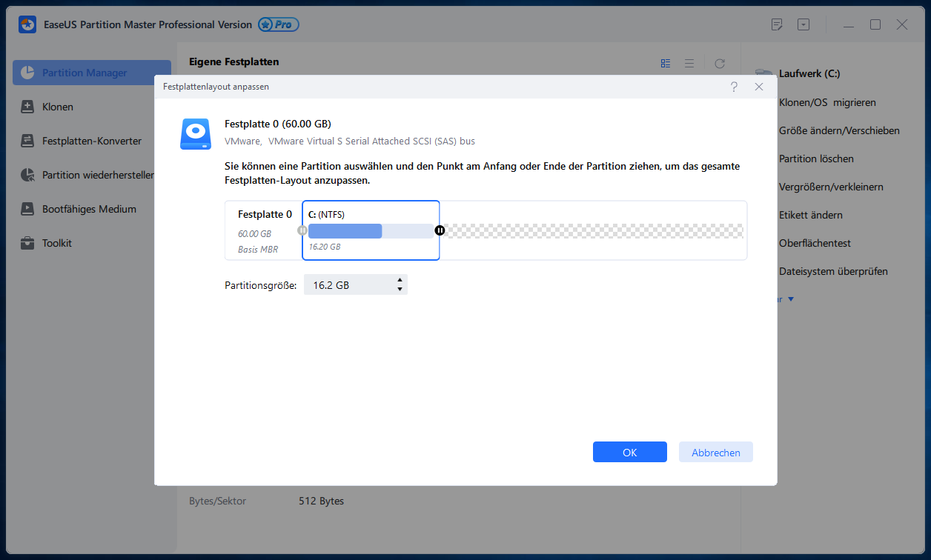Click Größe ändern/Verschieben in right panel
Image resolution: width=931 pixels, height=560 pixels.
click(839, 130)
